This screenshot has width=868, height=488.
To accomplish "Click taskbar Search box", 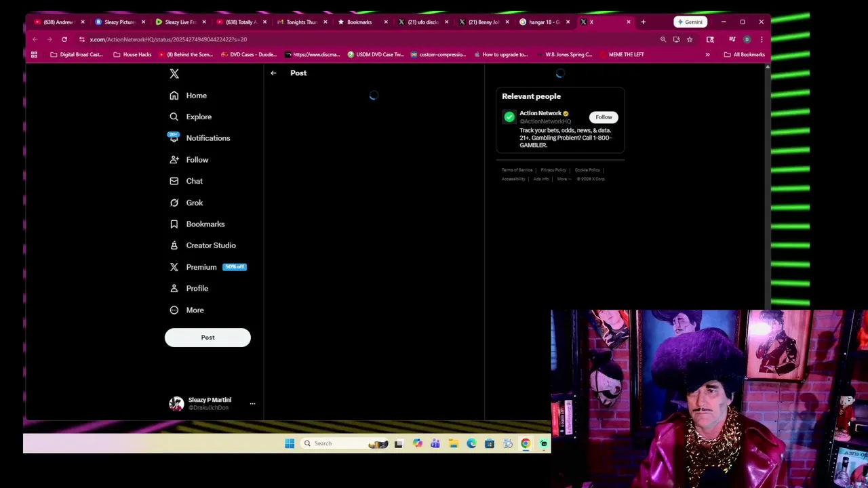I will [x=346, y=444].
